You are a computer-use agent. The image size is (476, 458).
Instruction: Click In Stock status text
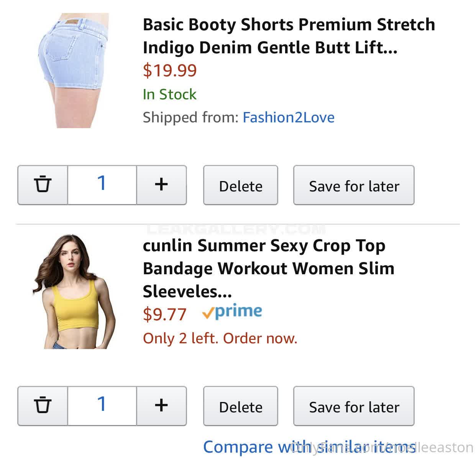coord(169,94)
